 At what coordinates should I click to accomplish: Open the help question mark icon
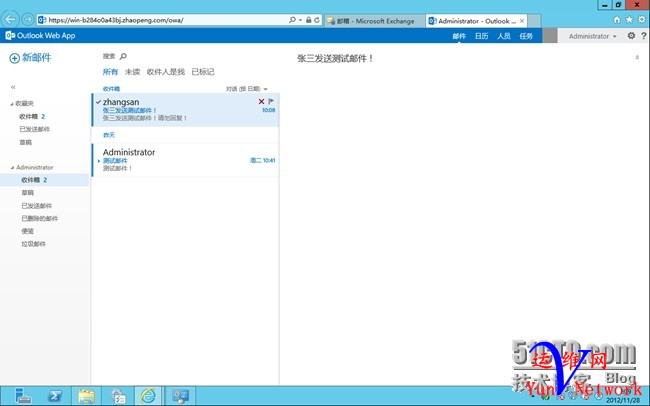[x=643, y=36]
